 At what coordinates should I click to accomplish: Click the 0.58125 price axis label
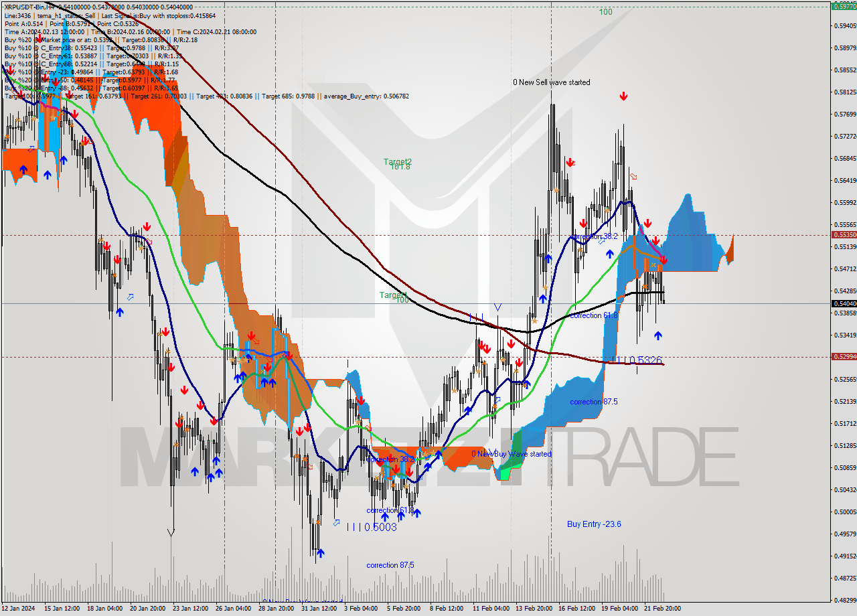tap(845, 92)
